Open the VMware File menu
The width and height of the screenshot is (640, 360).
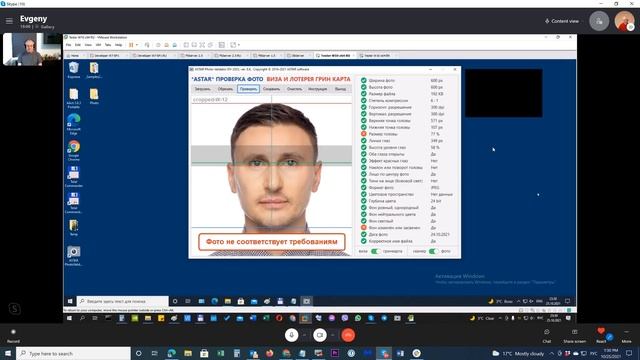tap(69, 45)
